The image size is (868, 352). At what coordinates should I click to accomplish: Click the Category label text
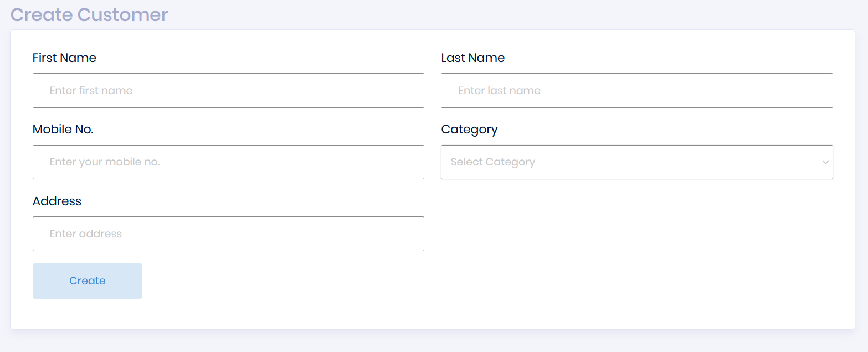pos(469,130)
